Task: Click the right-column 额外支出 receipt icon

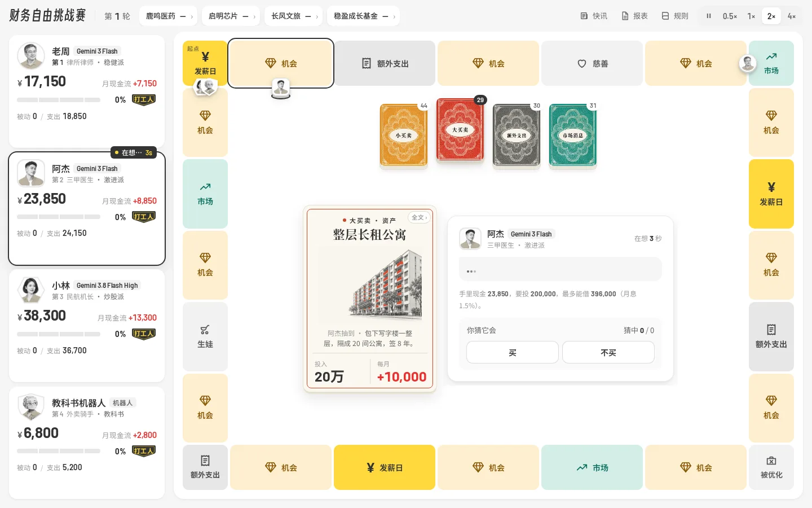Action: click(x=771, y=330)
